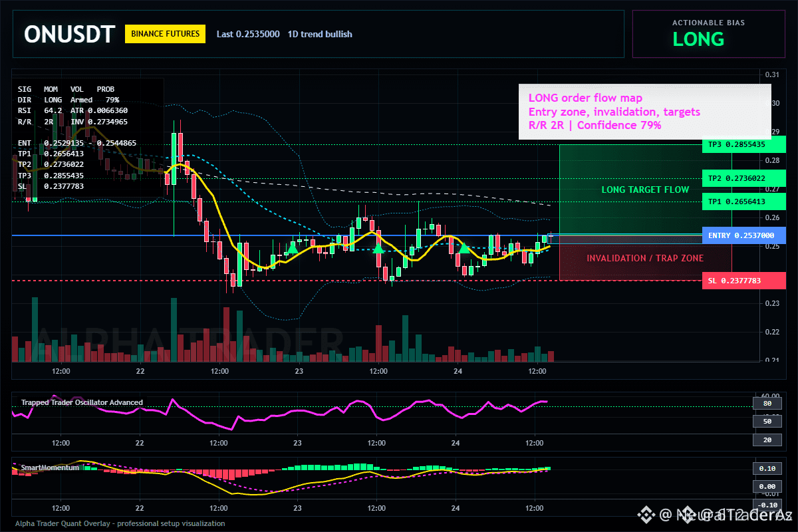Click the SL 0.2377783 row in info panel
This screenshot has height=532, width=798.
pyautogui.click(x=51, y=186)
